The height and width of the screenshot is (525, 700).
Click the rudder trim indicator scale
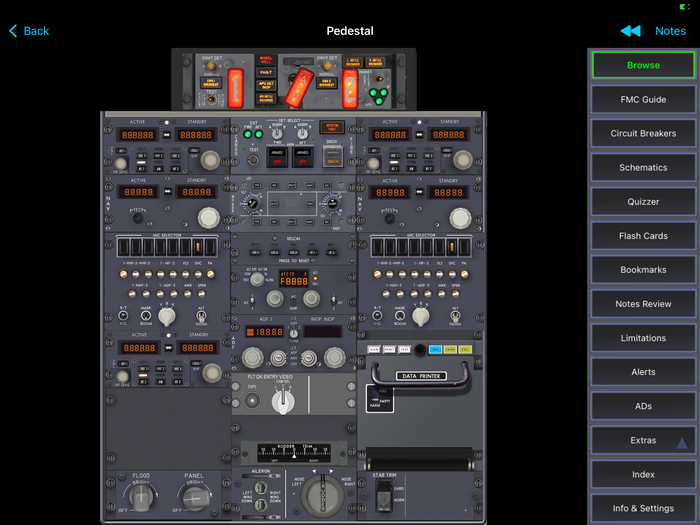pyautogui.click(x=293, y=451)
